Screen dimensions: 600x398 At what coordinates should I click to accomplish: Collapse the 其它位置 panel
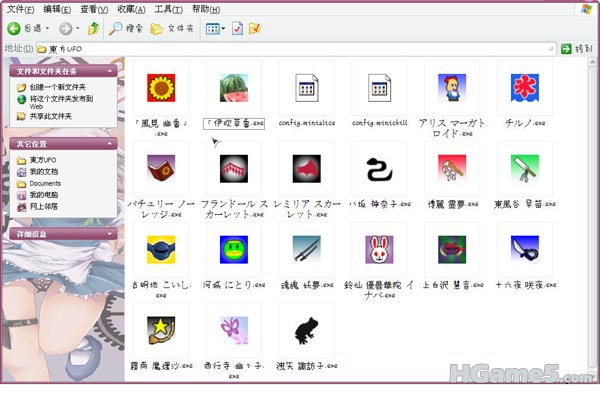pyautogui.click(x=110, y=144)
